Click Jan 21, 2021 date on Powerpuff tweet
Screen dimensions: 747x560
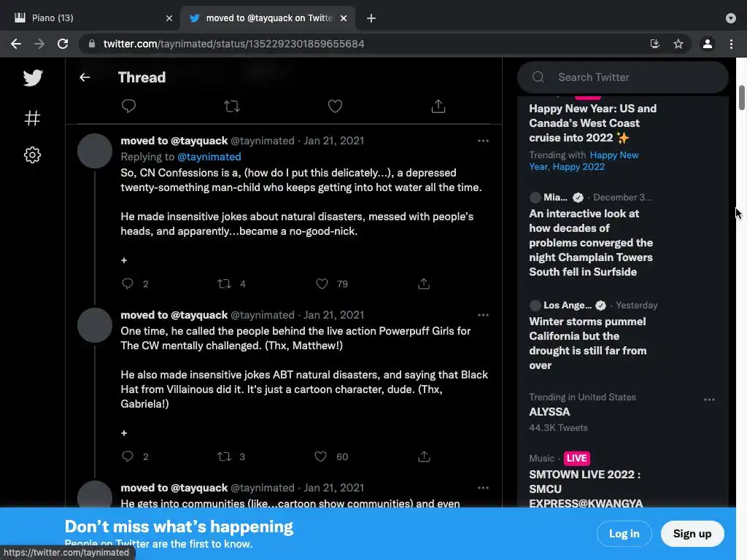334,315
